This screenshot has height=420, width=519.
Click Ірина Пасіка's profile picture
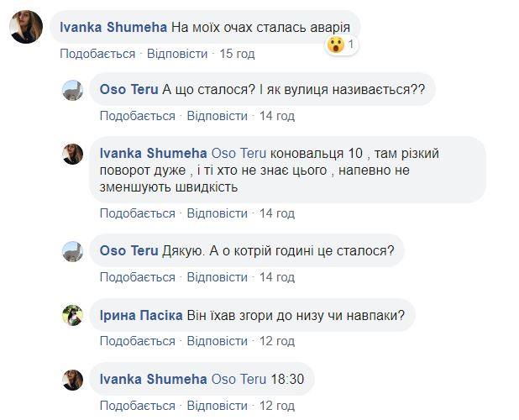(72, 315)
